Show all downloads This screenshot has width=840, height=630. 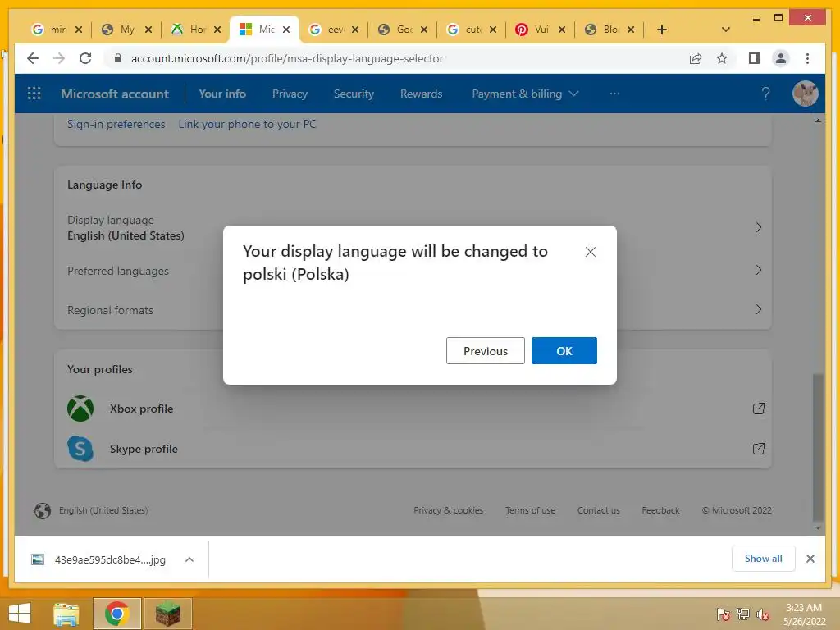[x=764, y=559]
